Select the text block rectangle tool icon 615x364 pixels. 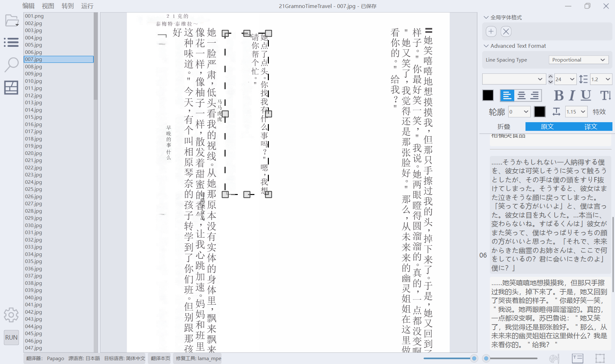[x=600, y=358]
